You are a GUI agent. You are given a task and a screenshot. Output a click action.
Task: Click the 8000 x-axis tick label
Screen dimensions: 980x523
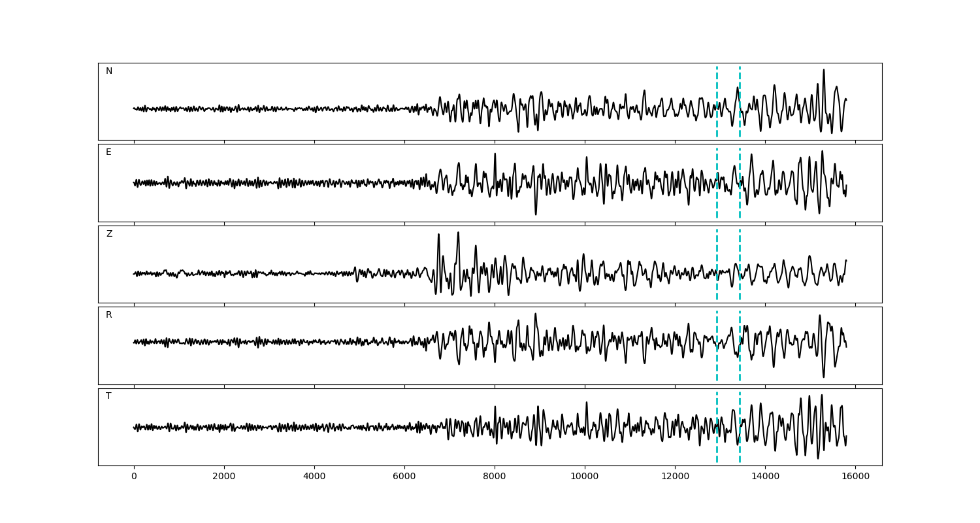pos(495,477)
